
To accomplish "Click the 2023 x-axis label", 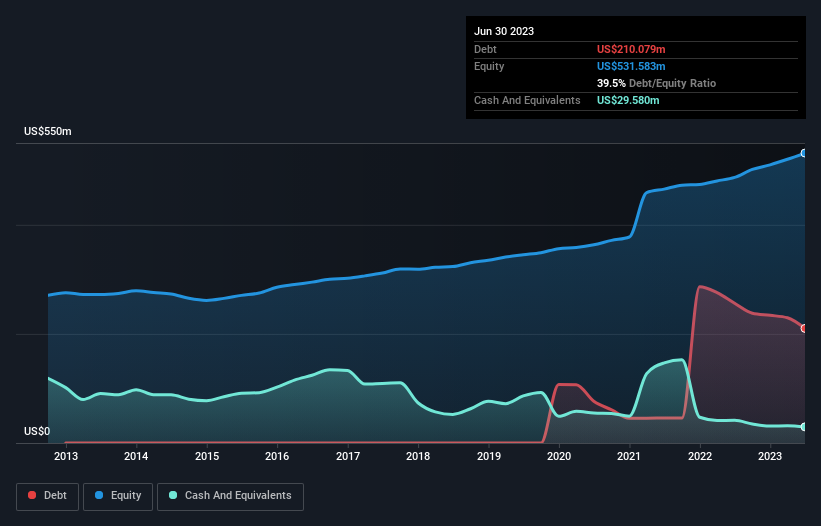I will (x=770, y=456).
